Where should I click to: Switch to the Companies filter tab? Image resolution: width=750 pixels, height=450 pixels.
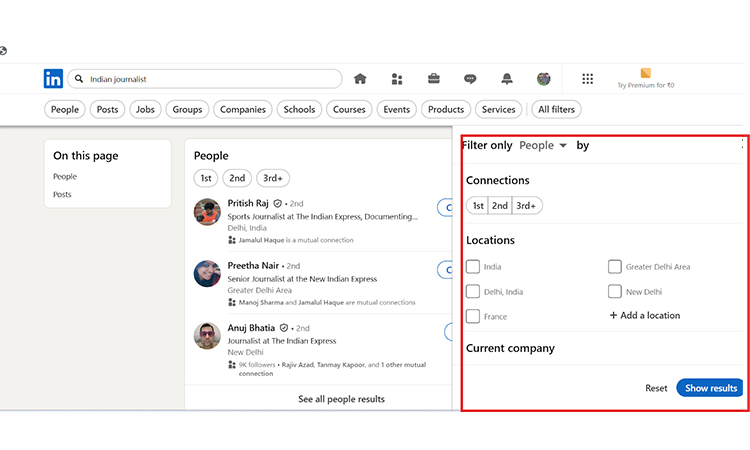[x=243, y=110]
